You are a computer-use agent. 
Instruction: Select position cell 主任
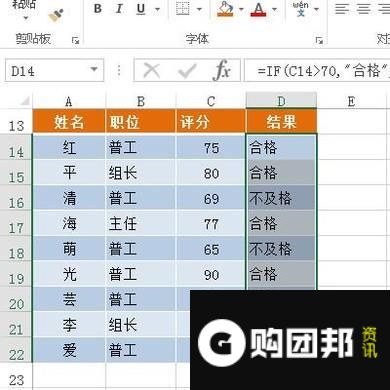coord(141,223)
